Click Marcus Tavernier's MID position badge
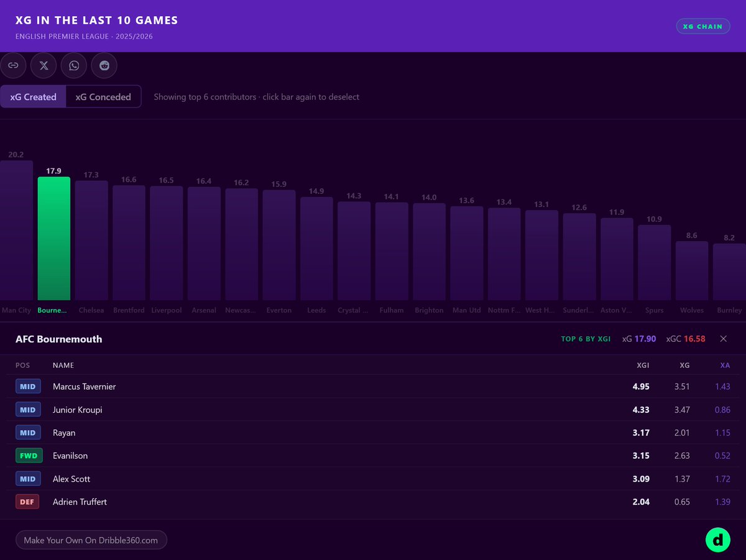This screenshot has width=746, height=560. point(28,387)
